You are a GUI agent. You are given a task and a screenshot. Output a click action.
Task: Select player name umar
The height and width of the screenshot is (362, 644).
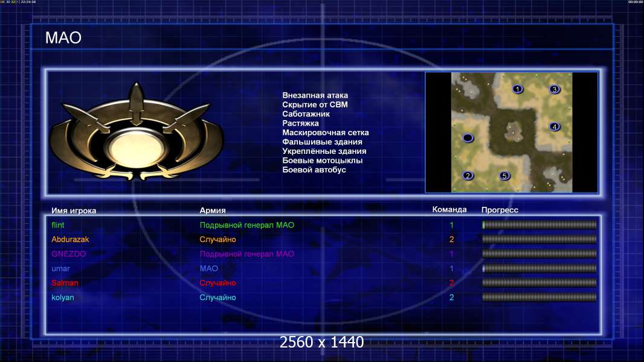click(x=61, y=268)
